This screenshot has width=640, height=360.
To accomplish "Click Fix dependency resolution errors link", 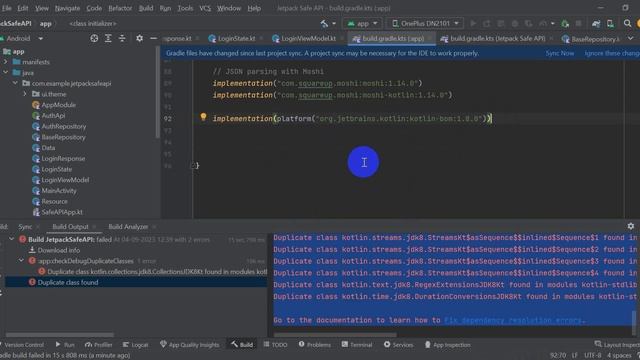I will (x=514, y=320).
